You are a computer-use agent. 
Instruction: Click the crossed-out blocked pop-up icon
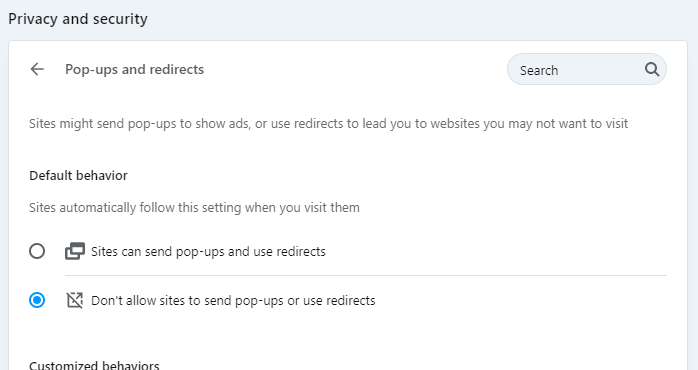pos(75,300)
